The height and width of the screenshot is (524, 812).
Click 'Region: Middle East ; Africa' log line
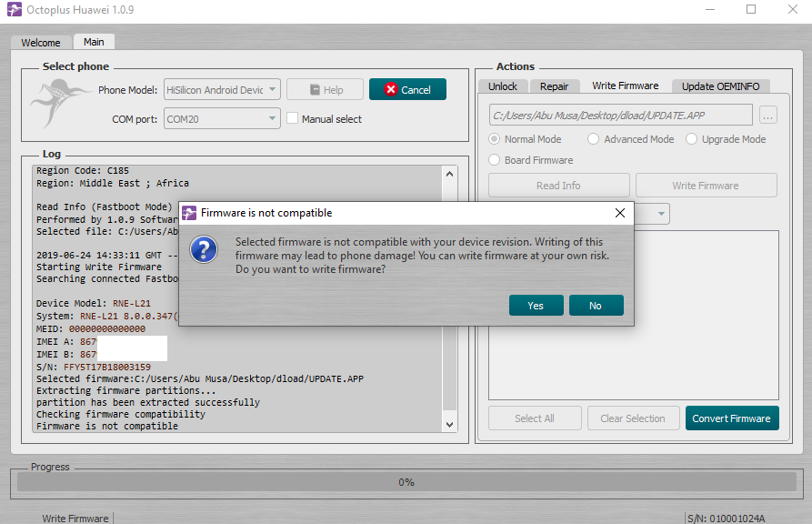point(113,183)
